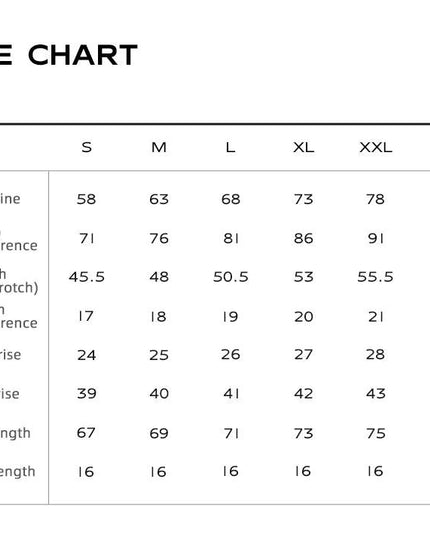Click the 50.5 value in L column
Viewport: 430px width, 537px height.
[231, 277]
